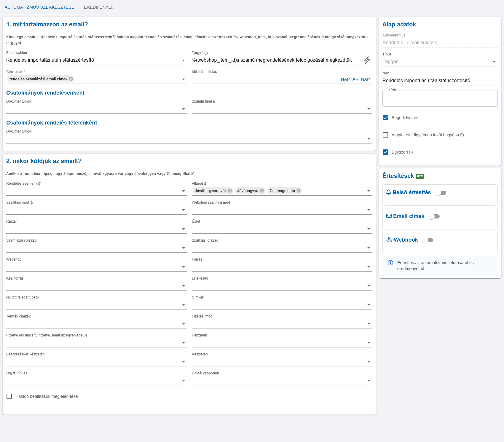This screenshot has width=504, height=442.
Task: Click the envelope icon of Email címek
Action: point(389,216)
